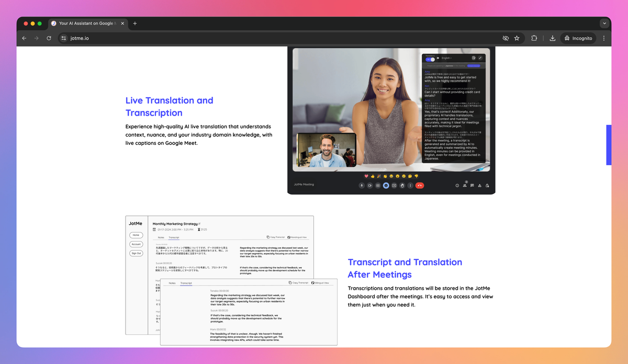Click the 'Transcript and Translation After Meetings' heading
The height and width of the screenshot is (364, 628).
pos(405,268)
